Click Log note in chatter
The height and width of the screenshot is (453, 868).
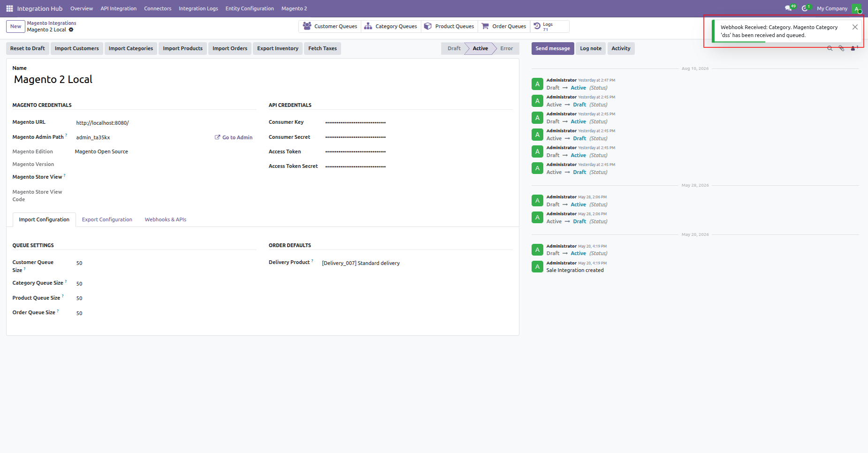tap(591, 48)
